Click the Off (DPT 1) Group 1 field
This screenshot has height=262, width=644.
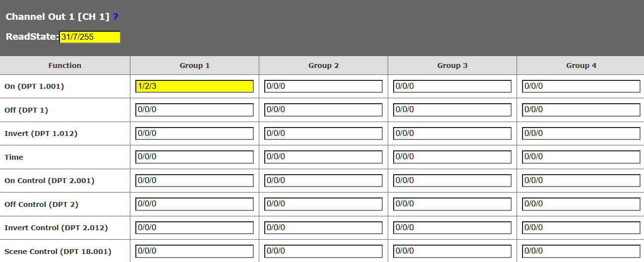pos(194,110)
